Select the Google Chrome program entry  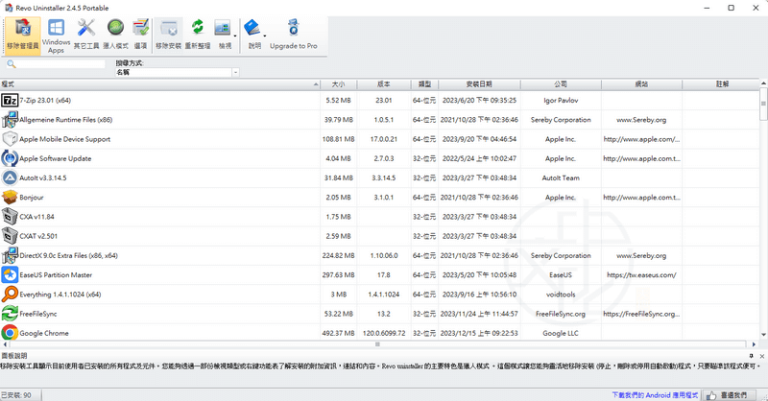click(45, 333)
